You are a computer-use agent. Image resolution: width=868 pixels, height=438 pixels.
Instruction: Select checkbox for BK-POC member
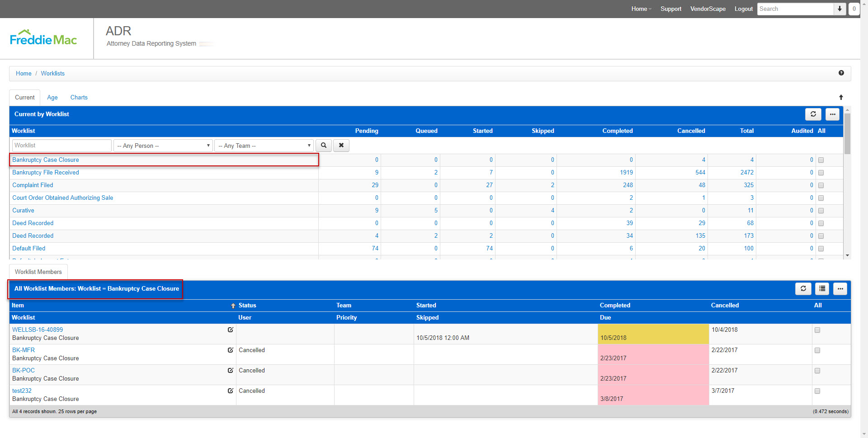tap(817, 371)
